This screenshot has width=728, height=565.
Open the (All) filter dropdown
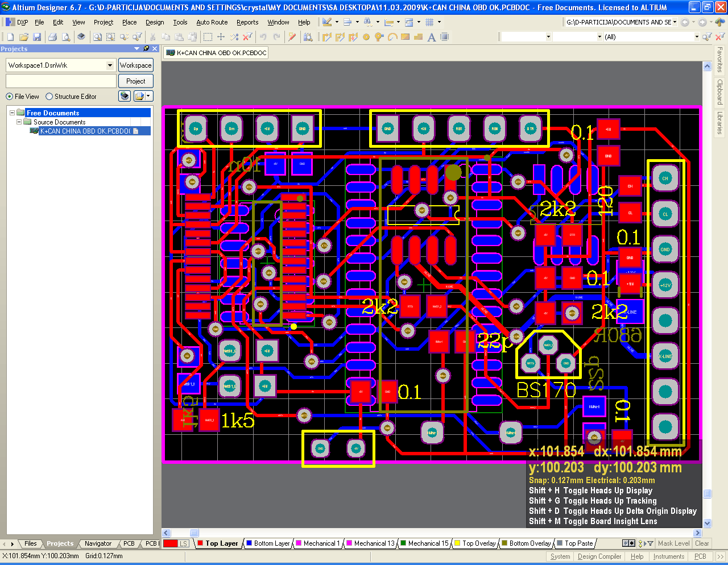(697, 36)
